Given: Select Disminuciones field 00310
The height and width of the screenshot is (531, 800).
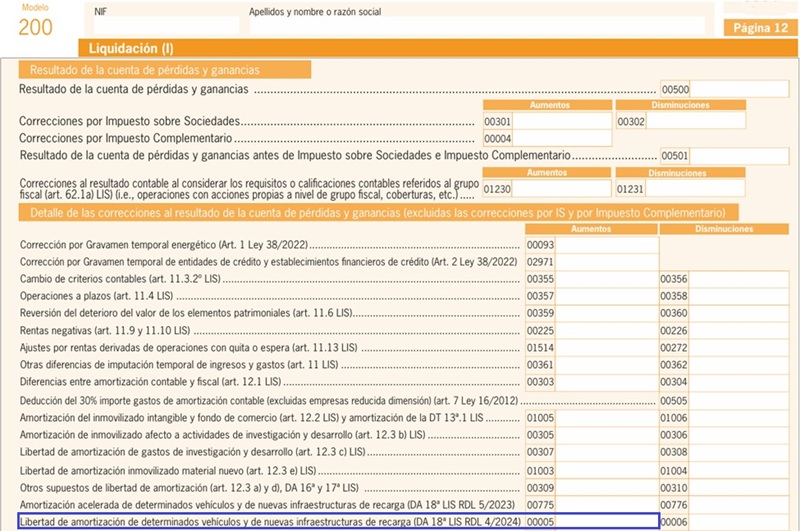Looking at the screenshot, I should pos(739,488).
